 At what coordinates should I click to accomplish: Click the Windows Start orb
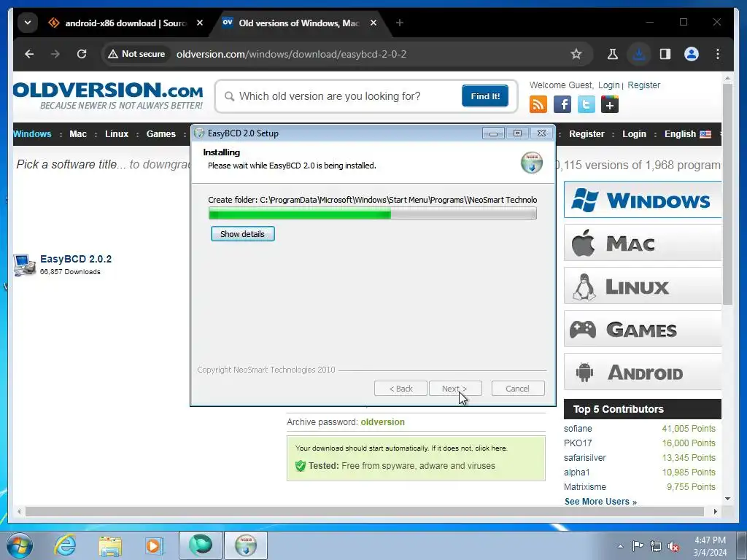20,545
